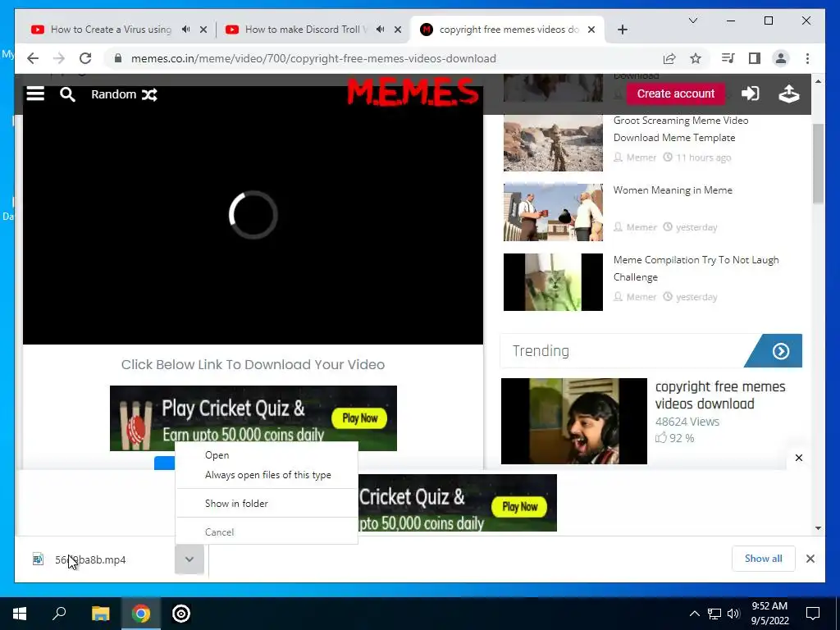Click the Create account button
Viewport: 840px width, 630px height.
pos(676,94)
